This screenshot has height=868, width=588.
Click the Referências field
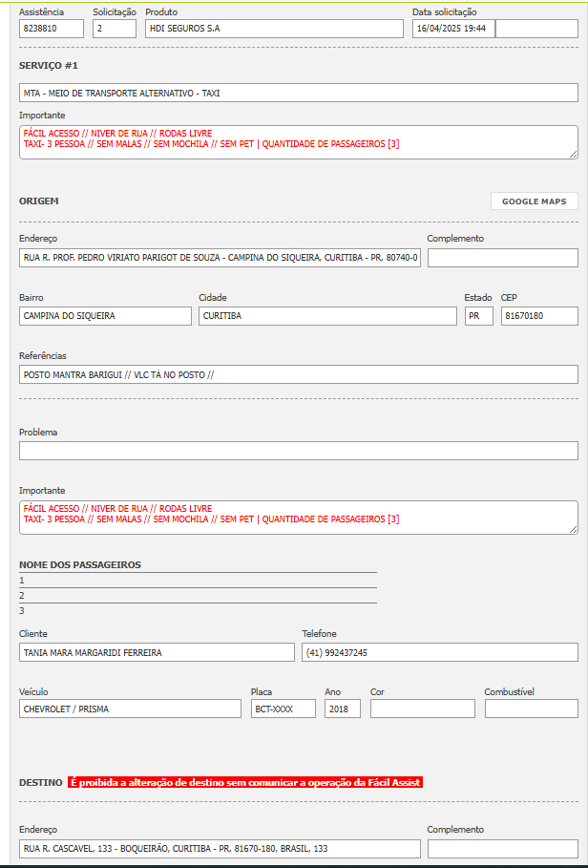point(298,374)
